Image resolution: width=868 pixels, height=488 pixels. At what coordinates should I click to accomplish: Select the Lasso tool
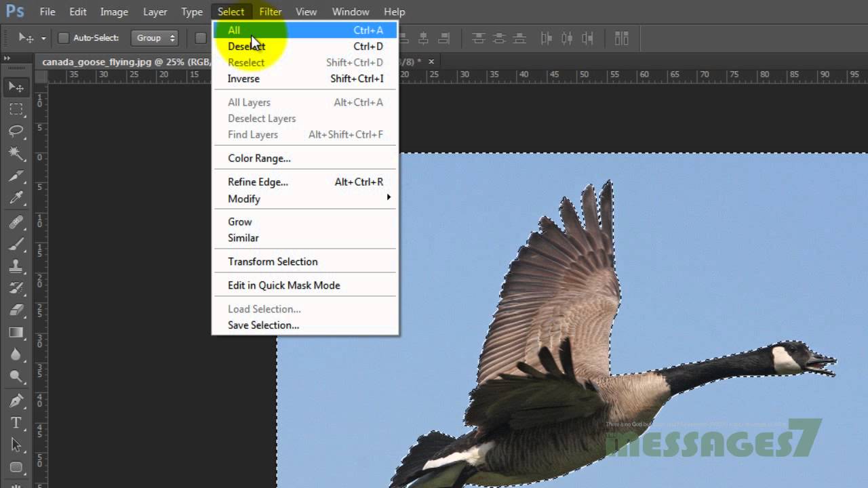(16, 131)
